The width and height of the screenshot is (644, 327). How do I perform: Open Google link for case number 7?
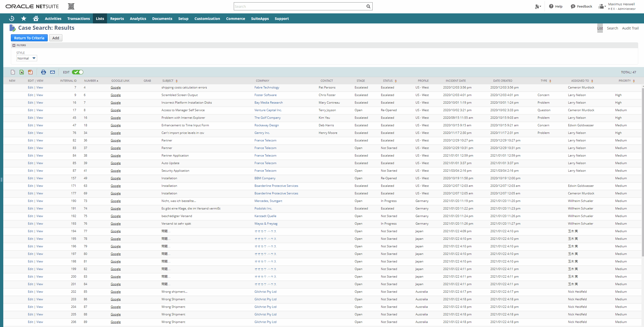pyautogui.click(x=116, y=103)
